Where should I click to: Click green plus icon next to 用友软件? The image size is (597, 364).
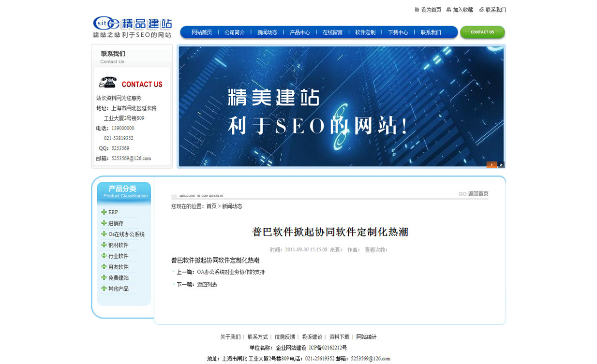coord(104,267)
